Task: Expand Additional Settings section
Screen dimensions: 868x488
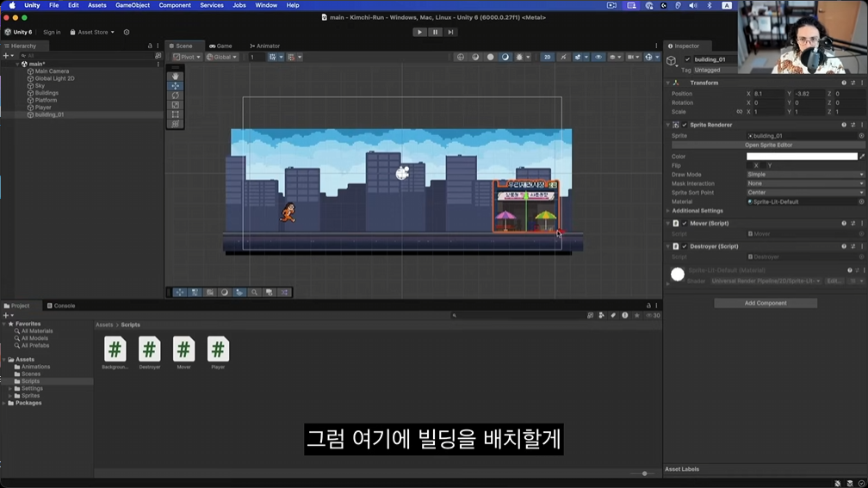Action: 667,211
